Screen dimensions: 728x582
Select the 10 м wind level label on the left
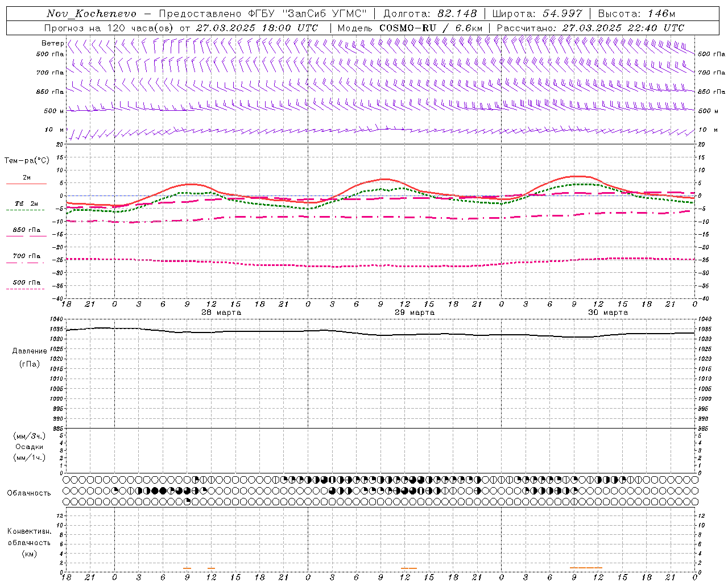[55, 130]
